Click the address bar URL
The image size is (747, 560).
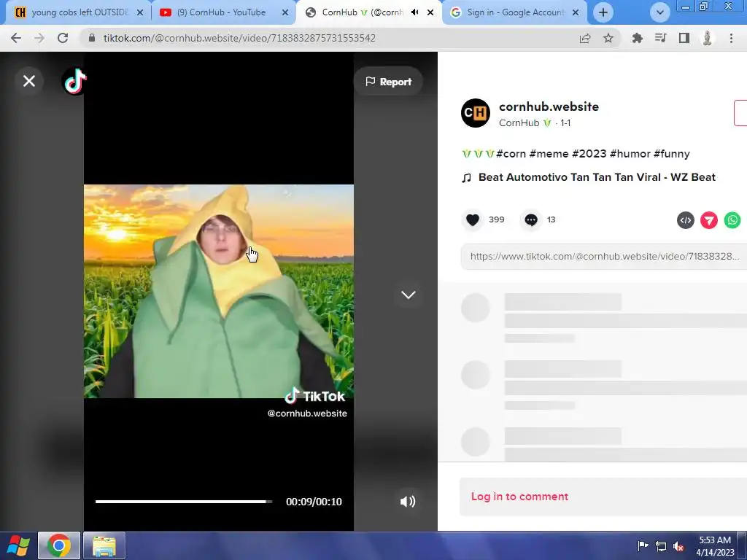[239, 38]
